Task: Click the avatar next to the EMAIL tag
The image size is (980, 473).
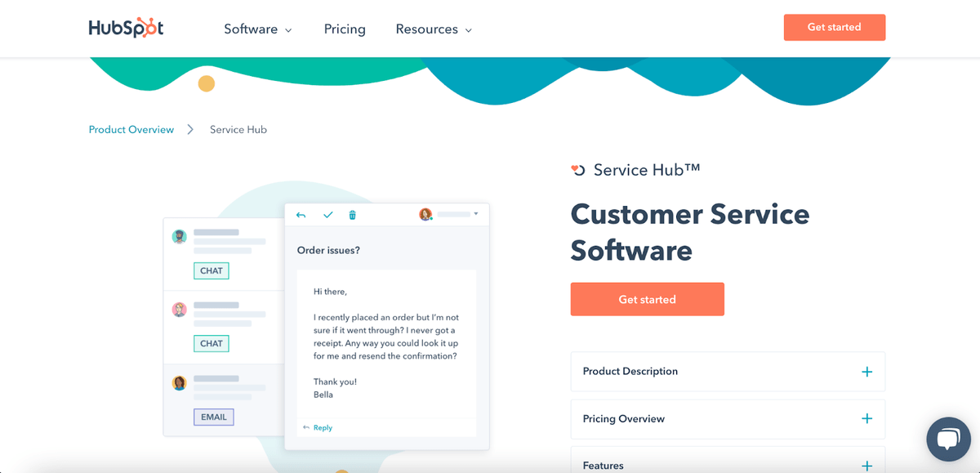Action: pos(180,382)
